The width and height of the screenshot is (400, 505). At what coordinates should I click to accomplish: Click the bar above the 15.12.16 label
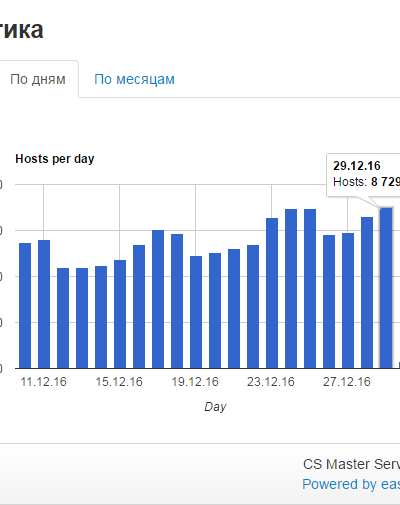click(x=120, y=314)
